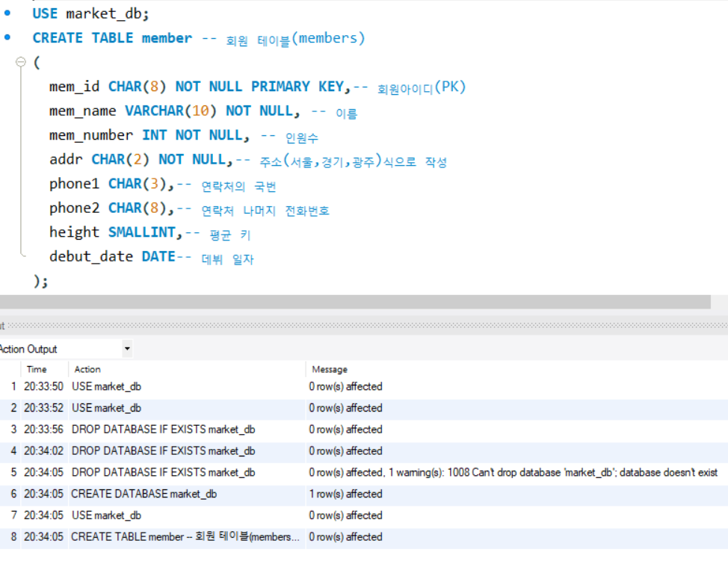Collapse the CREATE TABLE code block
This screenshot has width=728, height=561.
[x=20, y=62]
